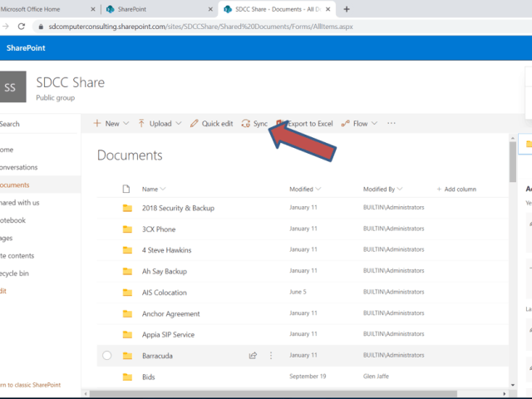Open Conversations in the left navigation
The width and height of the screenshot is (532, 399).
coord(18,167)
